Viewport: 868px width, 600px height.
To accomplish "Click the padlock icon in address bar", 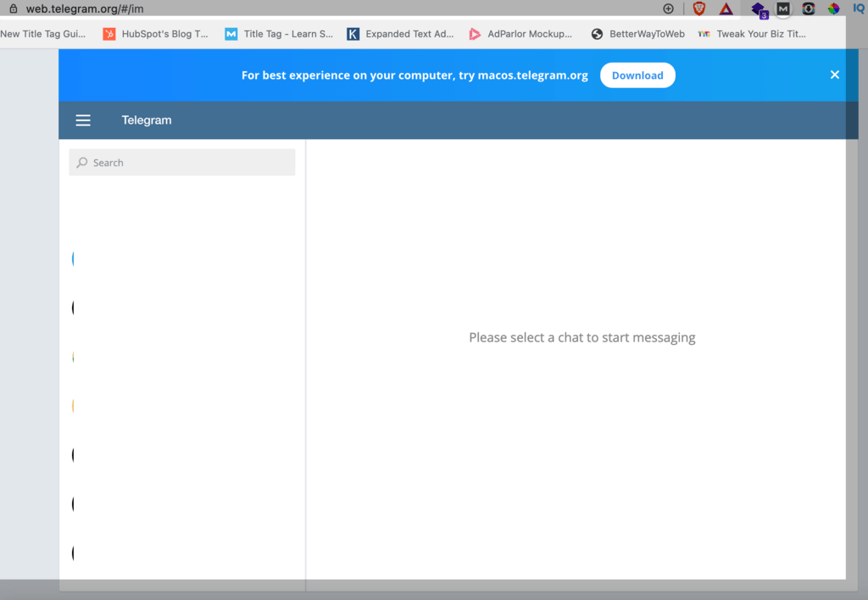I will [14, 8].
